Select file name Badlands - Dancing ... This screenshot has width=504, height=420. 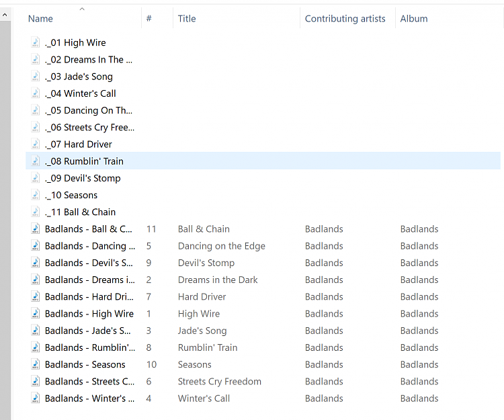point(90,246)
